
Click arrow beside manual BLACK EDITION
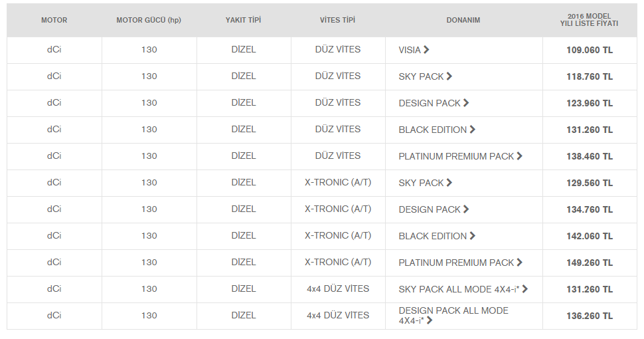[x=472, y=129]
